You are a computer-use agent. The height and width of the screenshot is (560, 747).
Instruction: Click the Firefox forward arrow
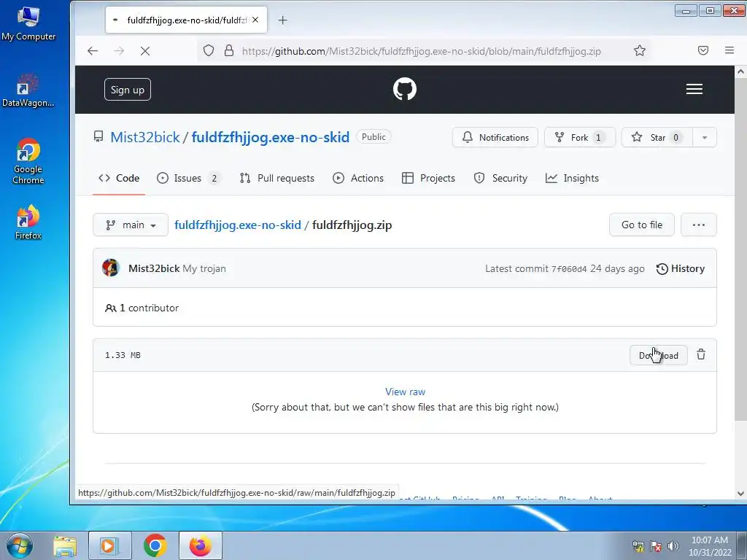tap(119, 50)
